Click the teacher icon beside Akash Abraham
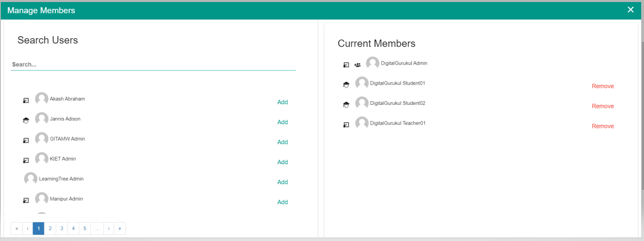The width and height of the screenshot is (644, 241). 26,100
